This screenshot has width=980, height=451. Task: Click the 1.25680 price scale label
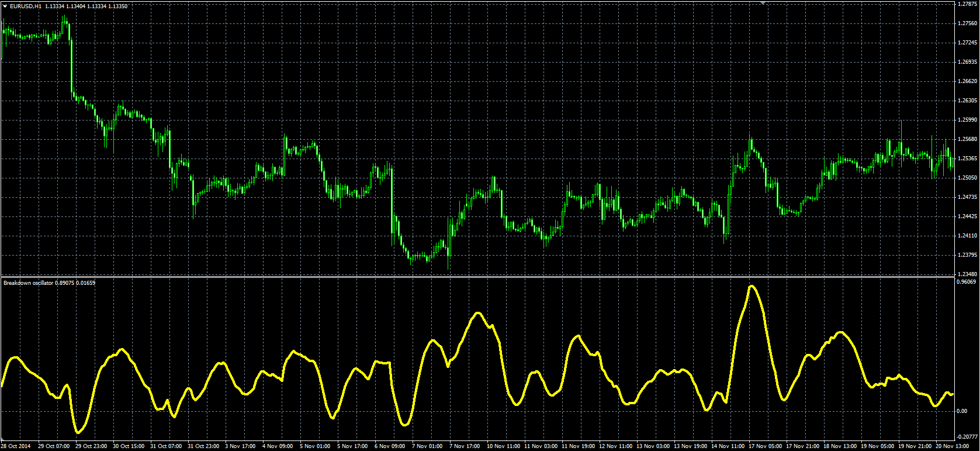pos(968,139)
